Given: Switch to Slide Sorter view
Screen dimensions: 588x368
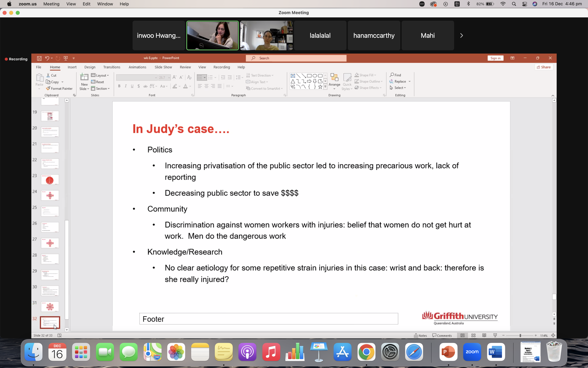Looking at the screenshot, I should click(x=473, y=335).
